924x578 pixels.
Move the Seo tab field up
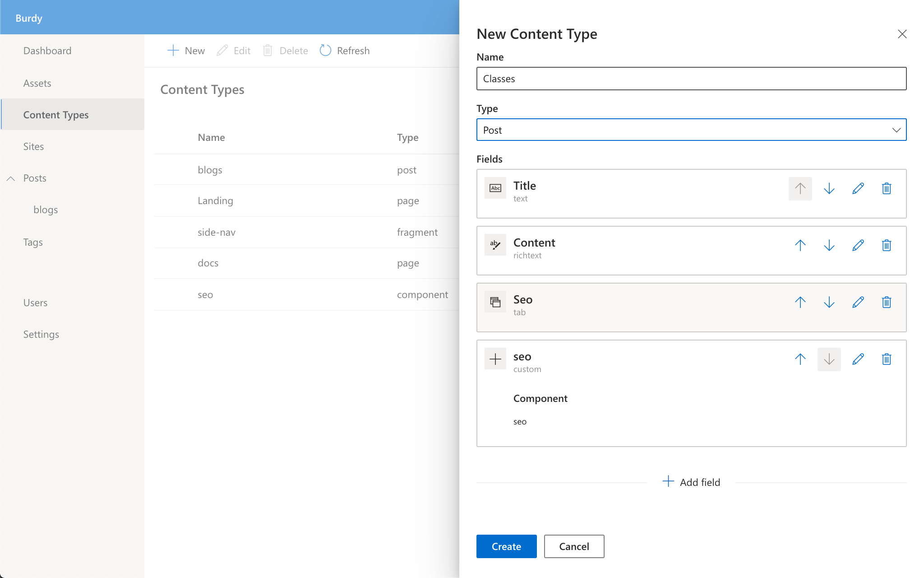click(x=800, y=303)
